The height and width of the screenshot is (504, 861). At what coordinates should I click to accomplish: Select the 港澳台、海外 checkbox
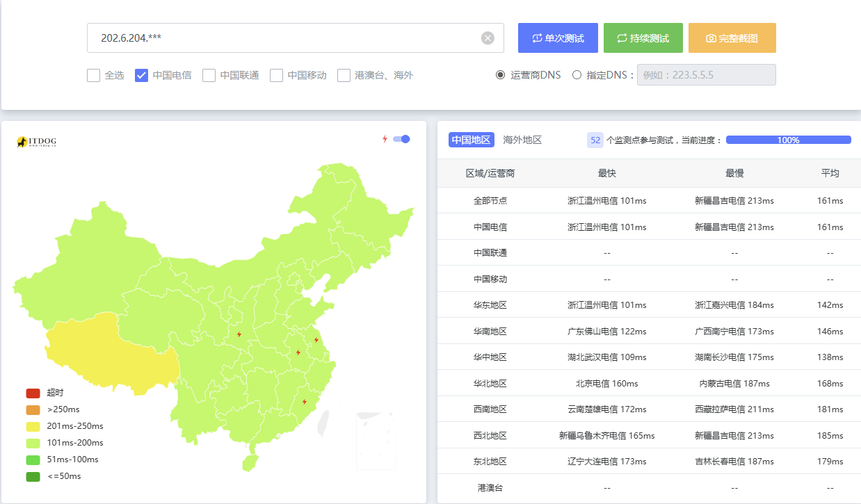(x=344, y=75)
